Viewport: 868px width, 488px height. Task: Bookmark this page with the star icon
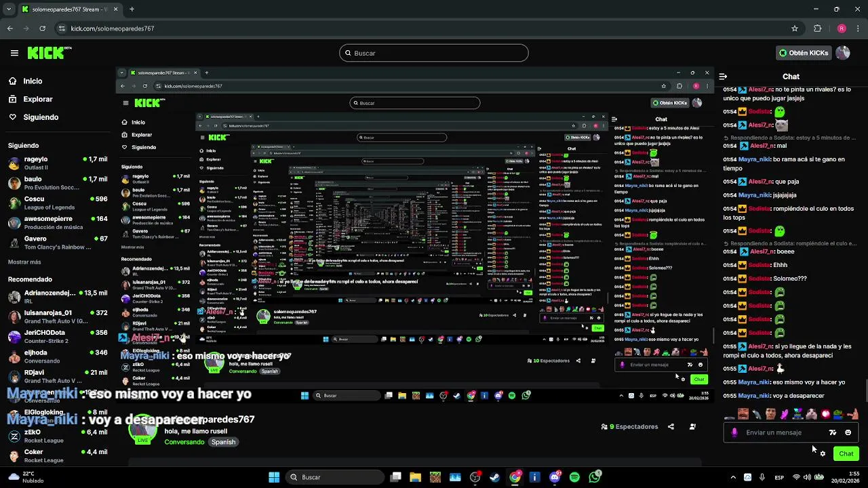[x=795, y=28]
